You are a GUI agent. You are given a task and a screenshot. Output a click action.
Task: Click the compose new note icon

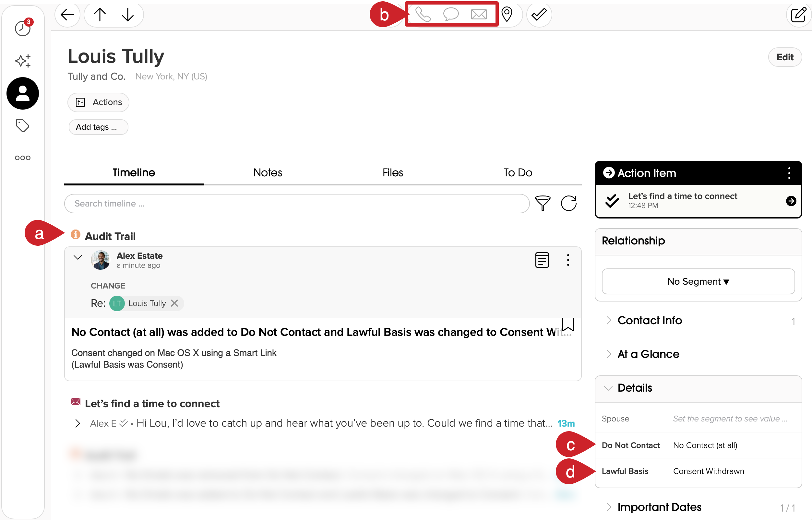pos(798,15)
